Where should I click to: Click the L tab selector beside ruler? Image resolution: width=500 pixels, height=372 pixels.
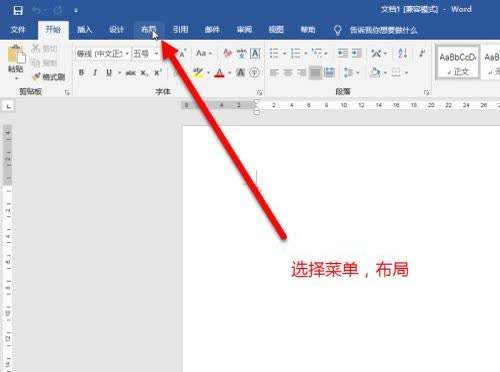tap(9, 106)
